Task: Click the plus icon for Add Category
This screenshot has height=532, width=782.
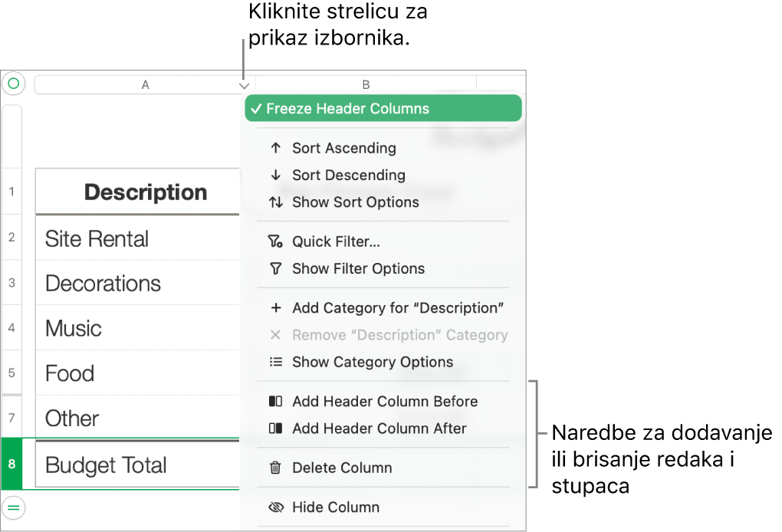Action: tap(276, 308)
